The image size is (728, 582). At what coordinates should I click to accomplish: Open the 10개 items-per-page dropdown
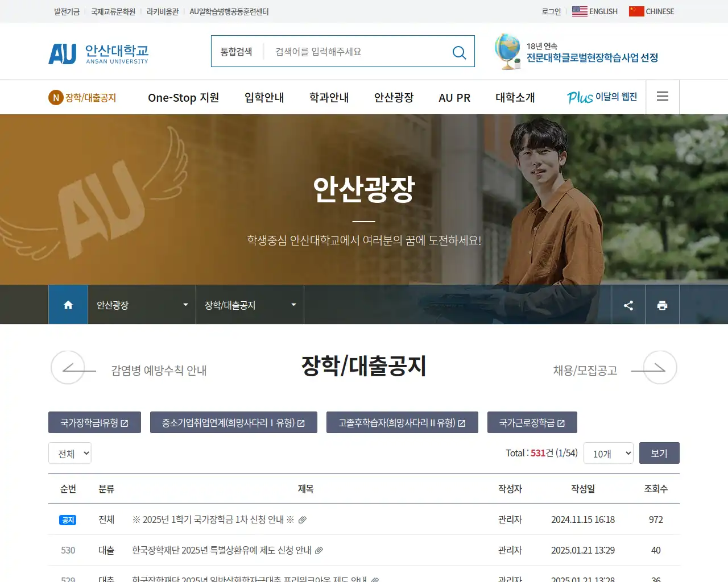[608, 453]
